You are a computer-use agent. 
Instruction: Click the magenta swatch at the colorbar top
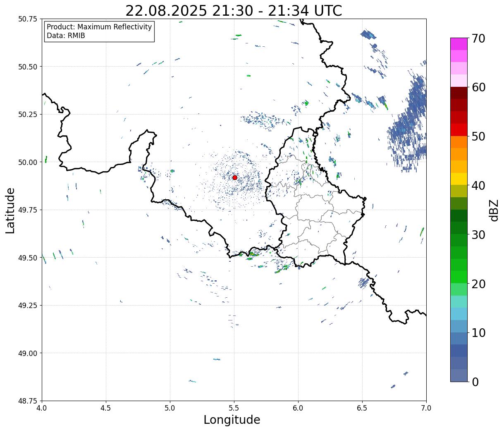(x=459, y=44)
